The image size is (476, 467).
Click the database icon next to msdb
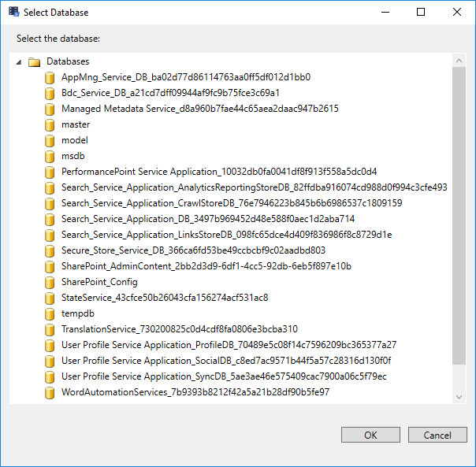tap(50, 156)
